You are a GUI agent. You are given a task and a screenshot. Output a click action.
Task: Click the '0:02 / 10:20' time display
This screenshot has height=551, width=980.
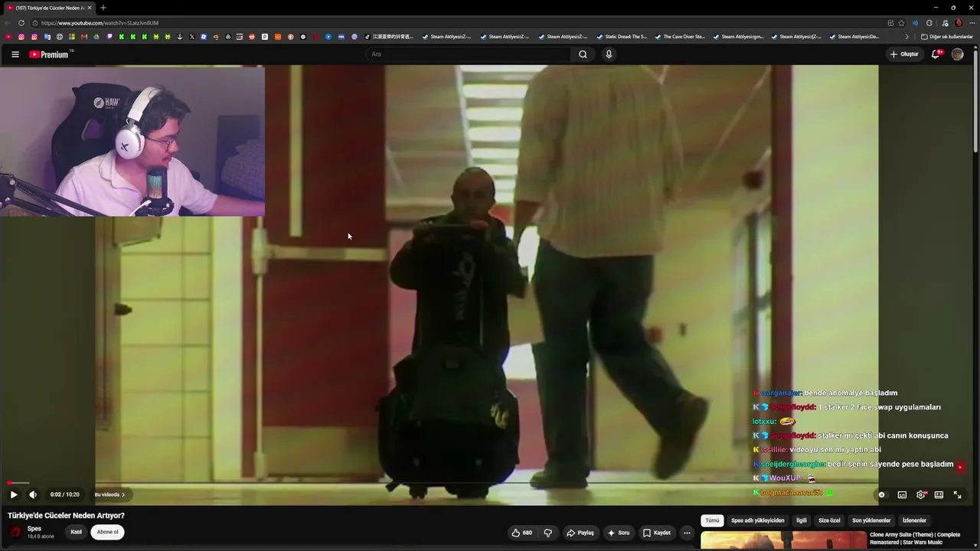(65, 494)
